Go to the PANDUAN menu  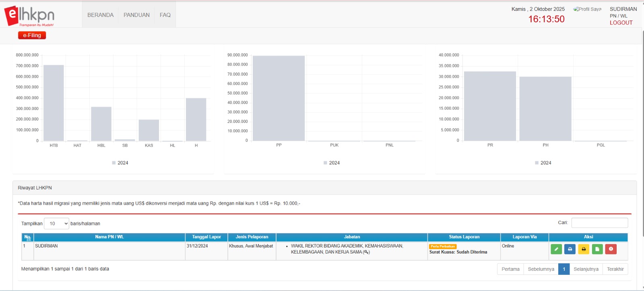click(136, 15)
